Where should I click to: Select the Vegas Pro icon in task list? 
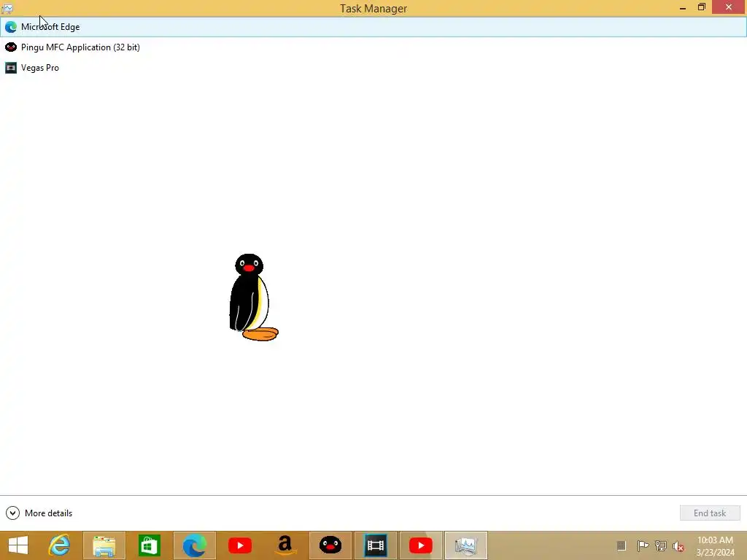(x=10, y=68)
